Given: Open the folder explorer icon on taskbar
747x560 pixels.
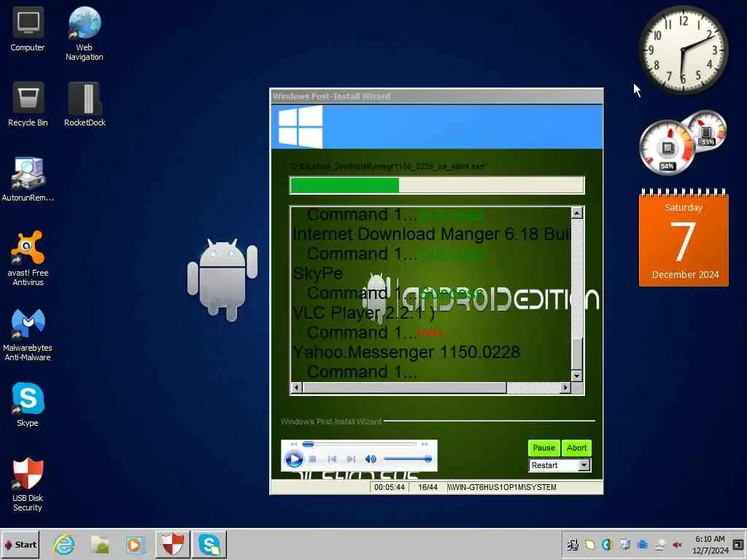Looking at the screenshot, I should 100,544.
